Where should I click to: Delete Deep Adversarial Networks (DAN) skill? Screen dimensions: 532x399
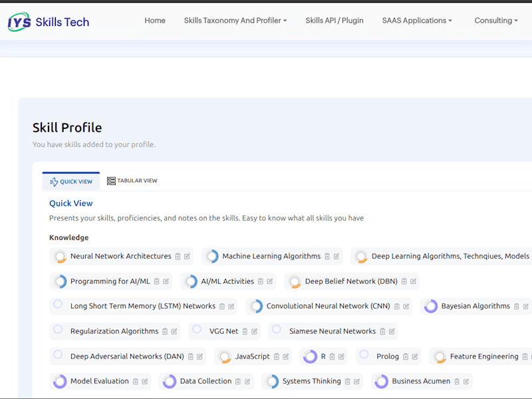(191, 356)
